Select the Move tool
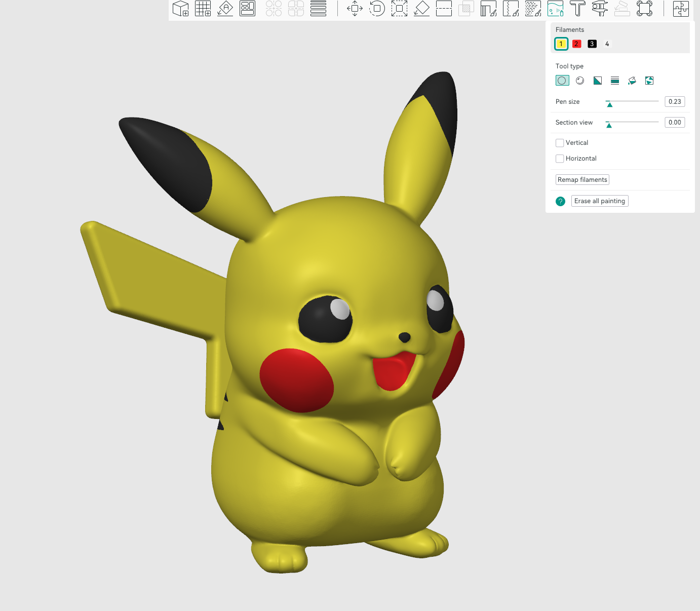 tap(355, 9)
